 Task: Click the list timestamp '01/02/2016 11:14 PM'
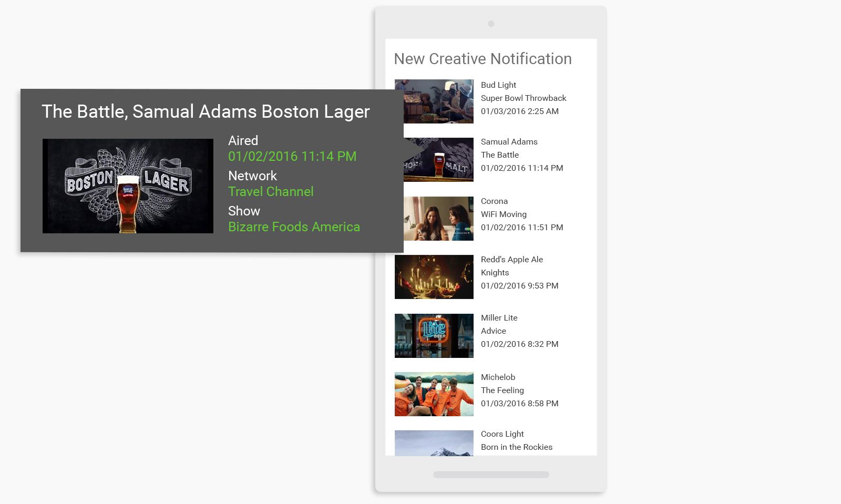522,168
